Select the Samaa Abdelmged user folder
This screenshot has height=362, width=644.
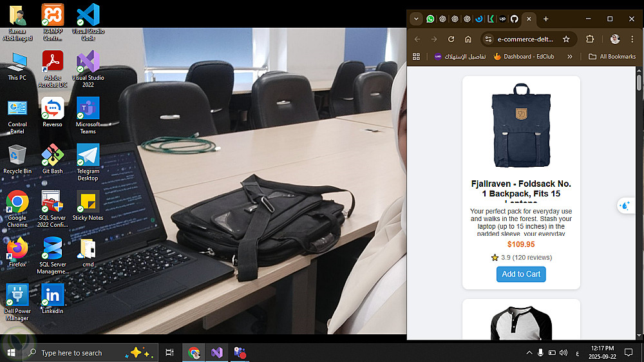(17, 22)
